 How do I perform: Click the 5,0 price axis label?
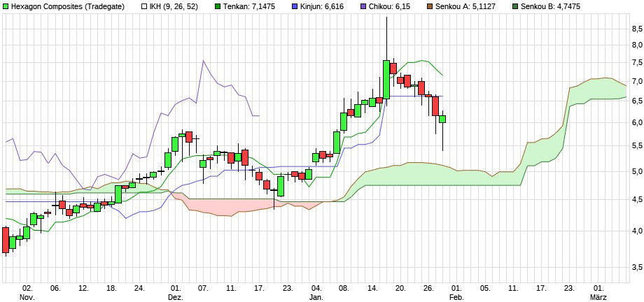coord(638,171)
